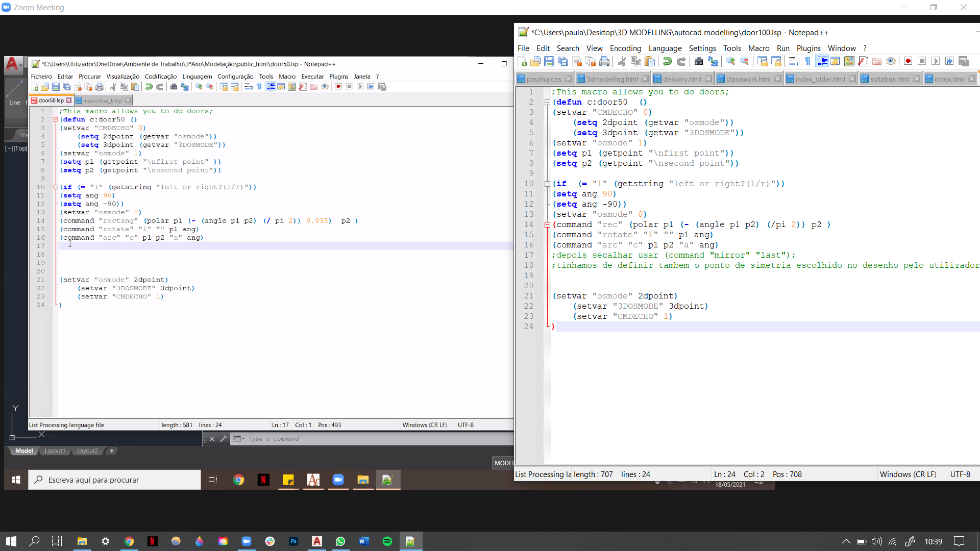Viewport: 980px width, 551px height.
Task: Toggle Word Wrap icon in door100.lsp toolbar
Action: tap(794, 62)
